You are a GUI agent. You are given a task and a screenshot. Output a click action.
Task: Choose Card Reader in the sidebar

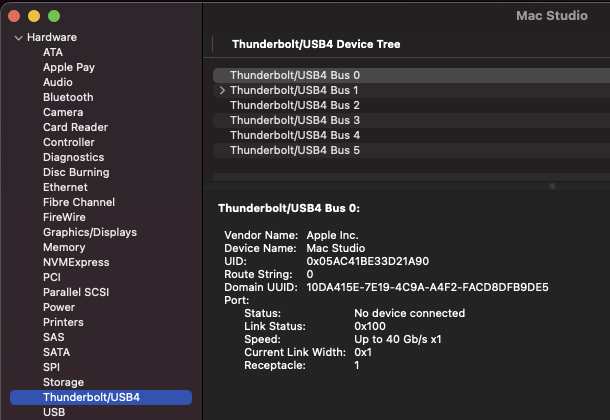point(75,127)
